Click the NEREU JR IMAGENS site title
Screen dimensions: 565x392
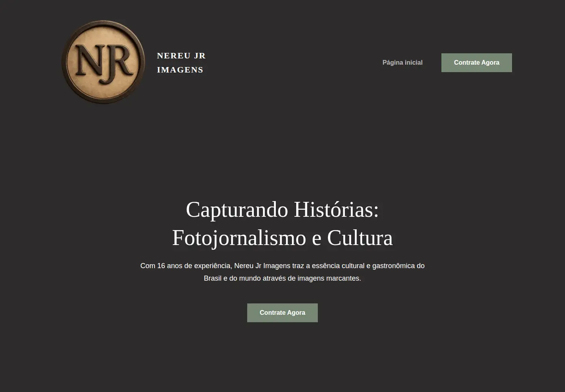[x=181, y=63]
